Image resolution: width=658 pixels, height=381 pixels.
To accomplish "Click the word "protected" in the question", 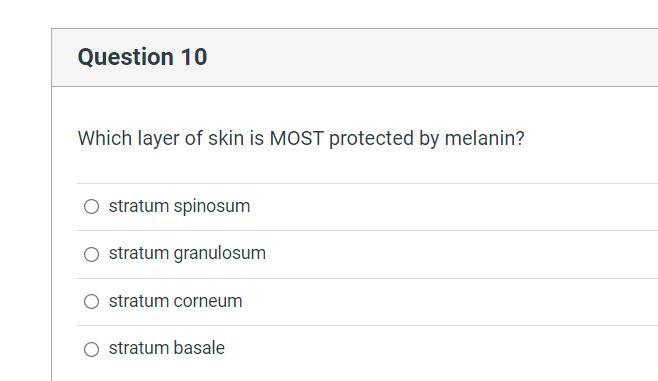I will click(x=371, y=139).
